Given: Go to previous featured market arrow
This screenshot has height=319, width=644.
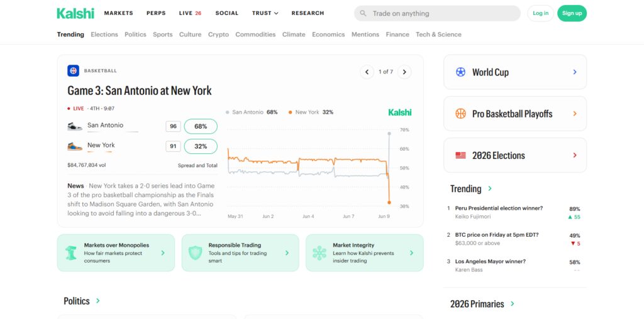Looking at the screenshot, I should pyautogui.click(x=367, y=72).
